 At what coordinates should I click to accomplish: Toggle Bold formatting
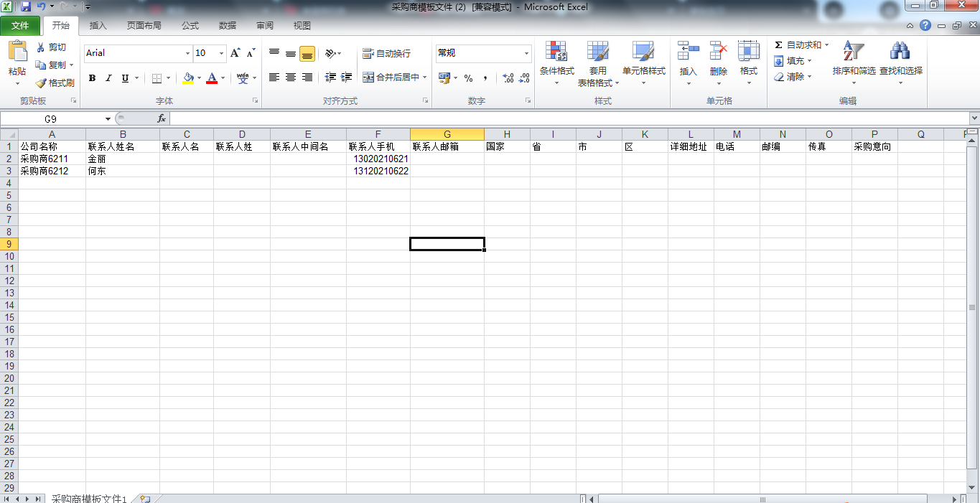coord(92,78)
